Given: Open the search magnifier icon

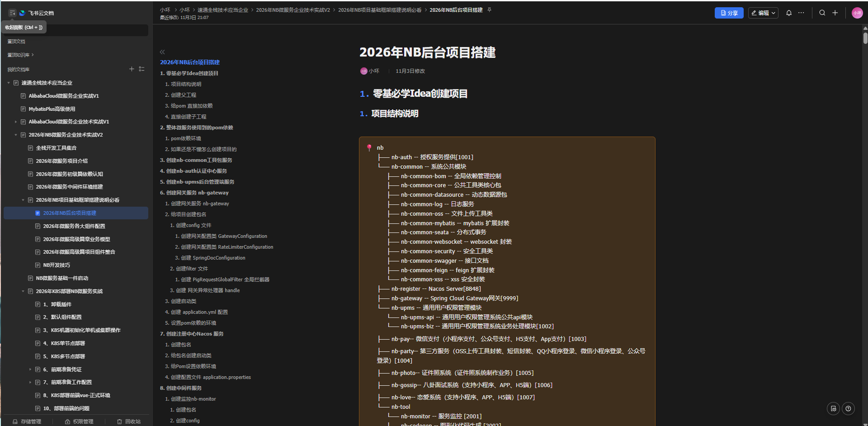Looking at the screenshot, I should [822, 13].
